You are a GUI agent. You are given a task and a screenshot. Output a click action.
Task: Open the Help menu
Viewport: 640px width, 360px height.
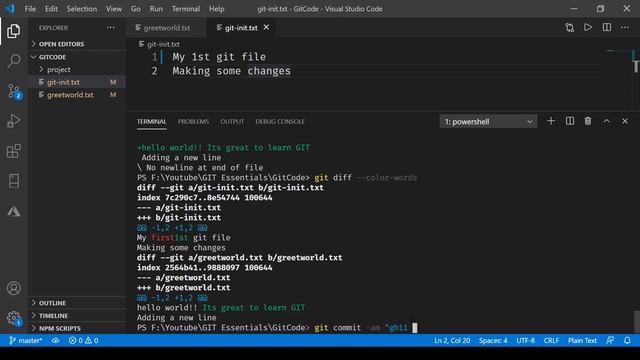click(217, 9)
